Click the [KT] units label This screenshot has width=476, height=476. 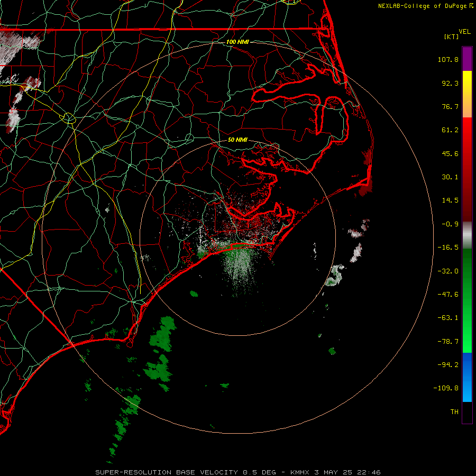(452, 36)
